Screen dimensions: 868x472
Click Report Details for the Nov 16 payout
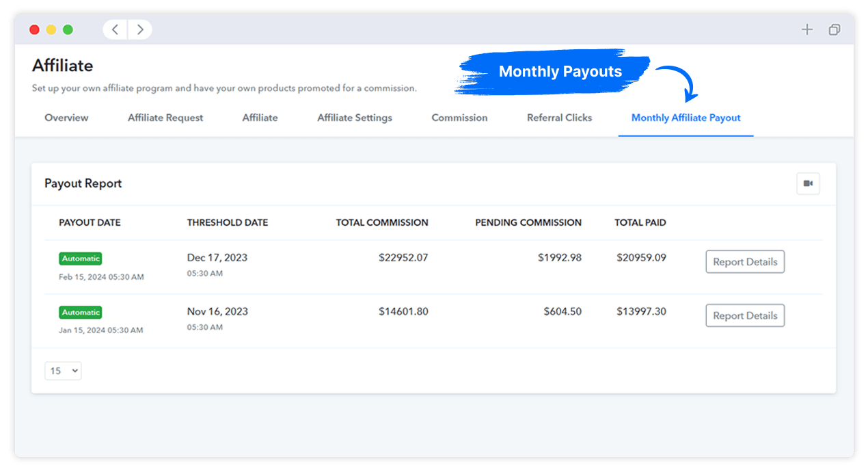point(745,315)
